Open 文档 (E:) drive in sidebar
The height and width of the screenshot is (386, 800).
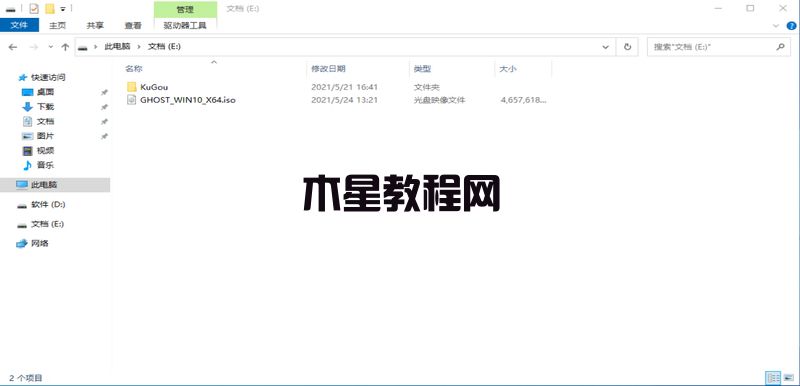tap(47, 224)
